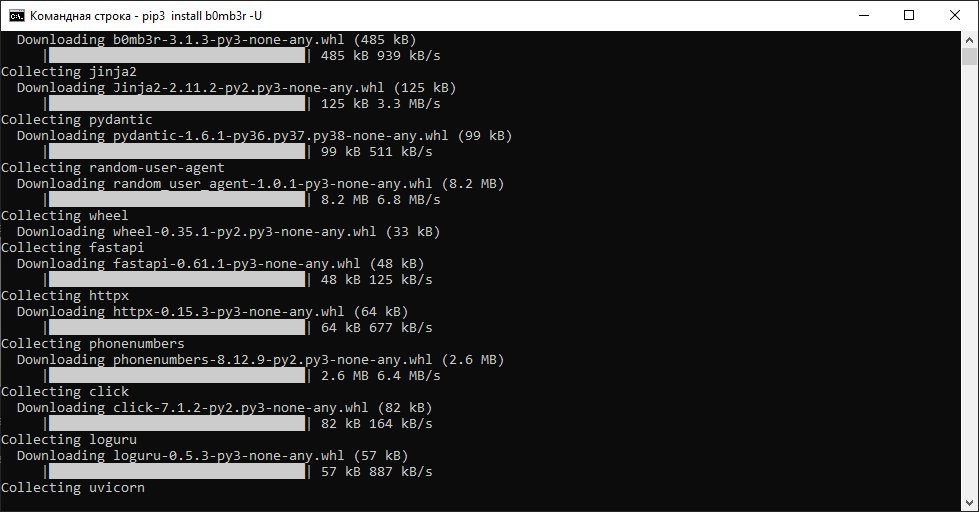Click the loguru download progress bar
The width and height of the screenshot is (979, 512).
[x=176, y=472]
